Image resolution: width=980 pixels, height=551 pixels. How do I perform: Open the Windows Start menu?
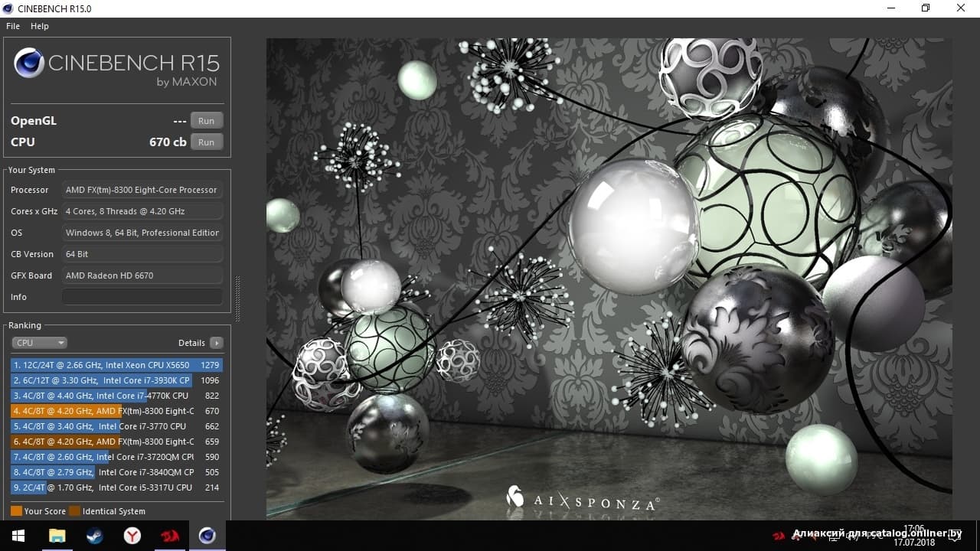(x=18, y=536)
